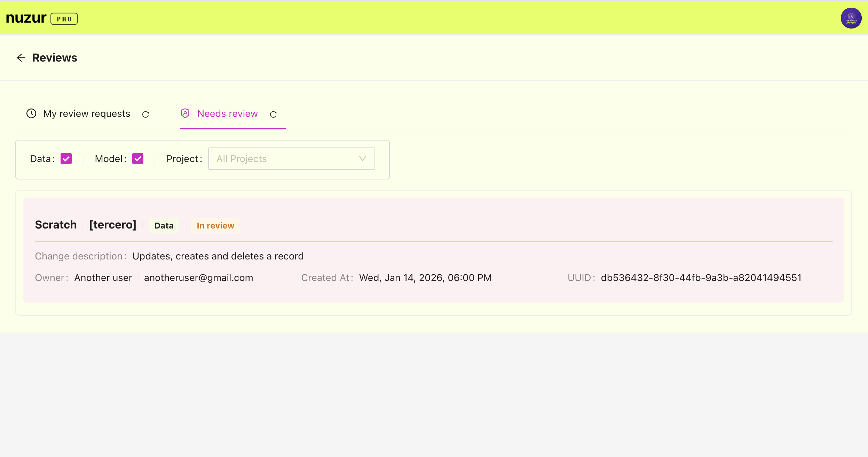Viewport: 868px width, 457px height.
Task: Click the [tercero] project name
Action: (x=113, y=225)
